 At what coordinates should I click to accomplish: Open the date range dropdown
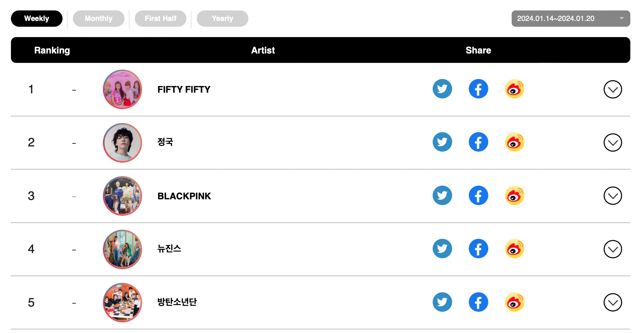571,19
